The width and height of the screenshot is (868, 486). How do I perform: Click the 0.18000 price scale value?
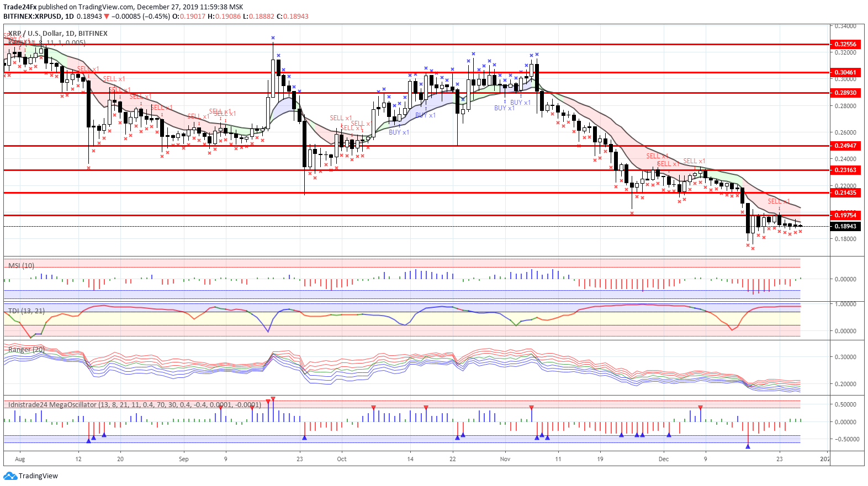[x=845, y=239]
